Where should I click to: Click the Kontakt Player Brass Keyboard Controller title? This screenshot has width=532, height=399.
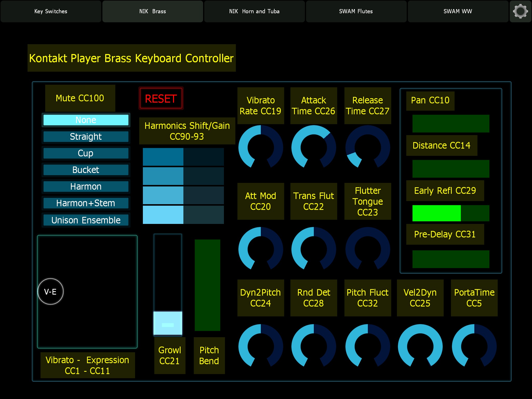pyautogui.click(x=132, y=58)
